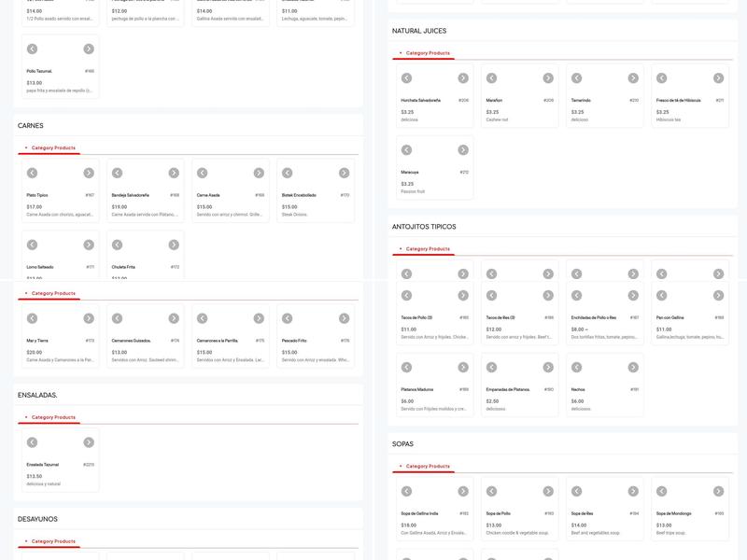Click next arrow on Plato Tipico card
This screenshot has height=560, width=747.
89,173
